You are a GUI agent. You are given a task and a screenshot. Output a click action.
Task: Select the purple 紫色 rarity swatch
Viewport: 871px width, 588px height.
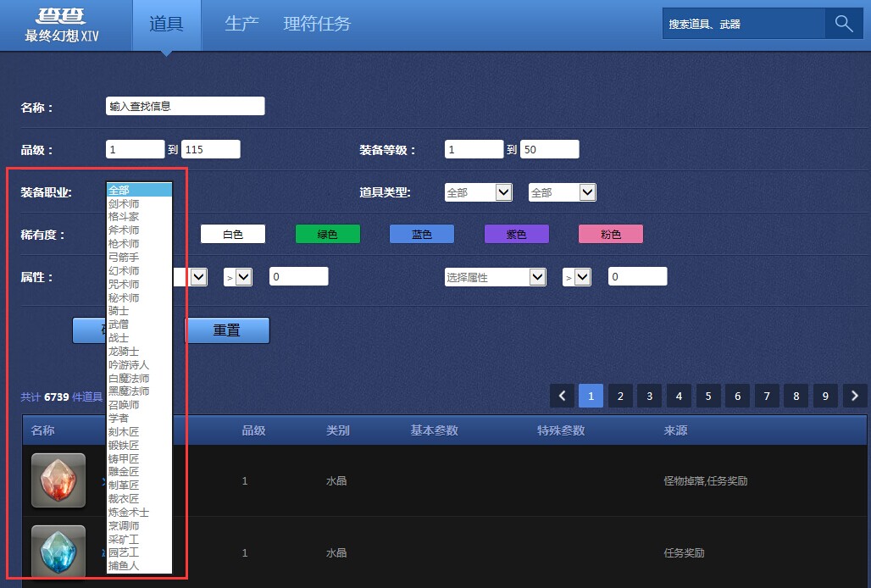point(516,235)
